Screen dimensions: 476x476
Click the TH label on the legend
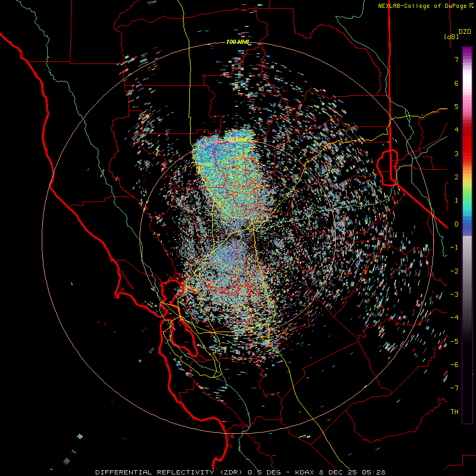click(454, 412)
